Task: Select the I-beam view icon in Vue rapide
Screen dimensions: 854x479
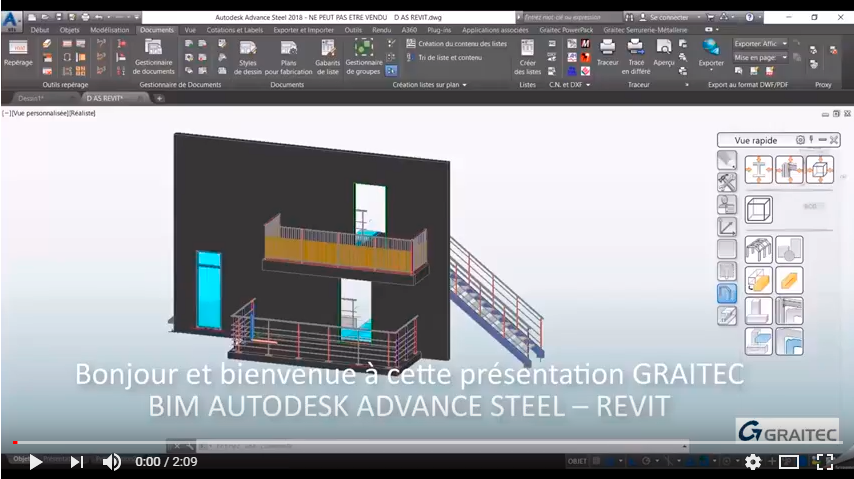Action: coord(758,169)
